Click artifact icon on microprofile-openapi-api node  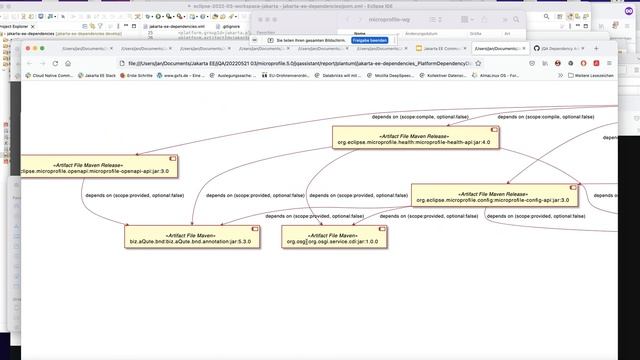point(173,158)
